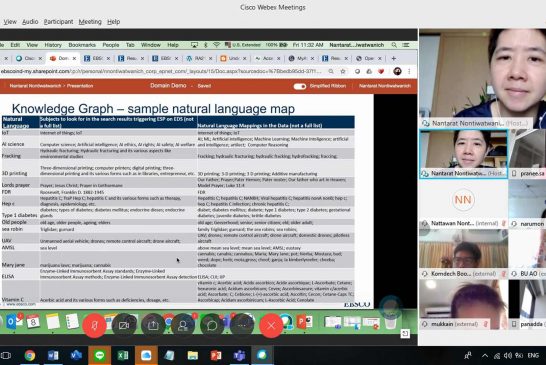Switch to the Ope tab in shared browser
Screen dimensions: 546x365
pyautogui.click(x=369, y=59)
